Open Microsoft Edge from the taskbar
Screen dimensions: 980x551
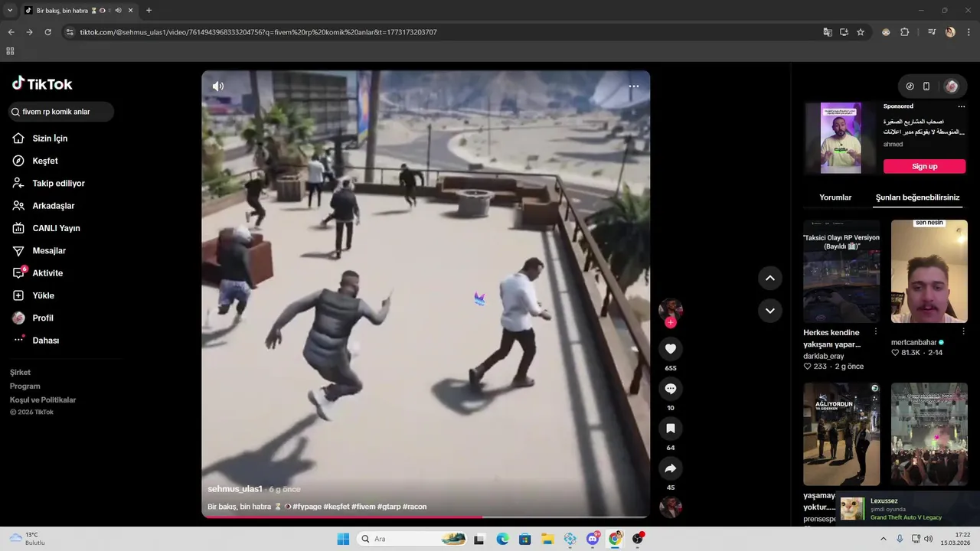click(502, 539)
